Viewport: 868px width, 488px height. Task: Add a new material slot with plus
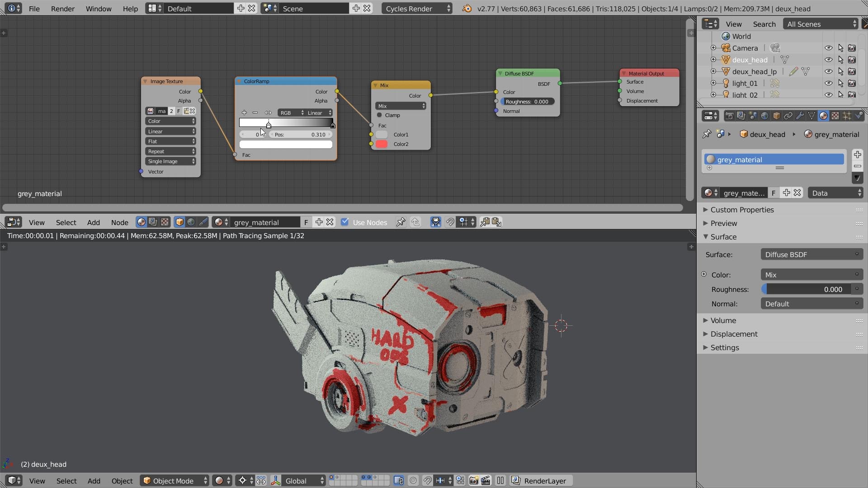pos(857,155)
